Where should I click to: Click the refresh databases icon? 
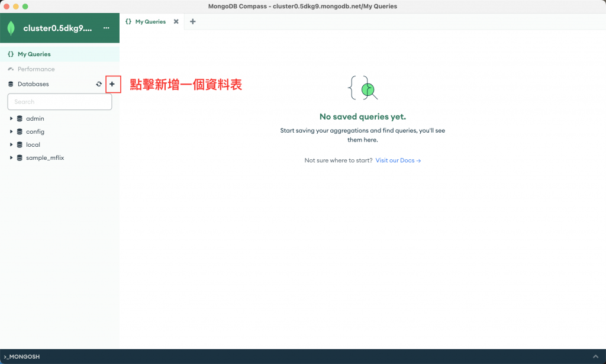pos(99,84)
